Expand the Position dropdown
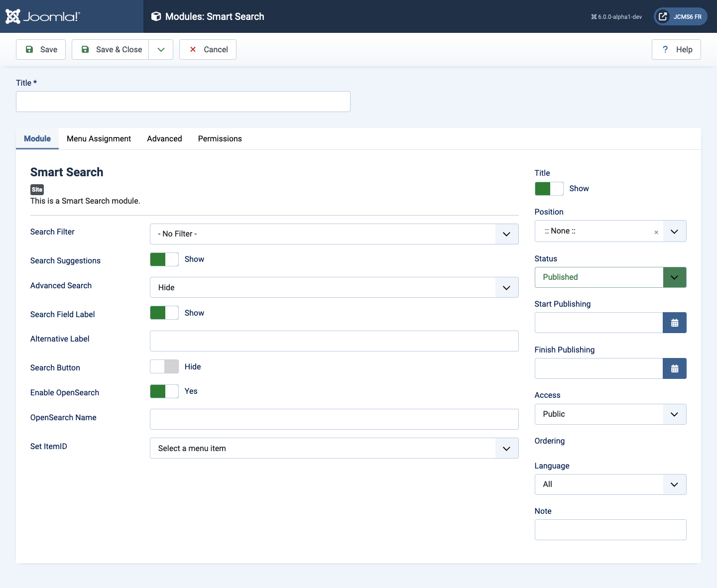The width and height of the screenshot is (717, 588). tap(674, 232)
